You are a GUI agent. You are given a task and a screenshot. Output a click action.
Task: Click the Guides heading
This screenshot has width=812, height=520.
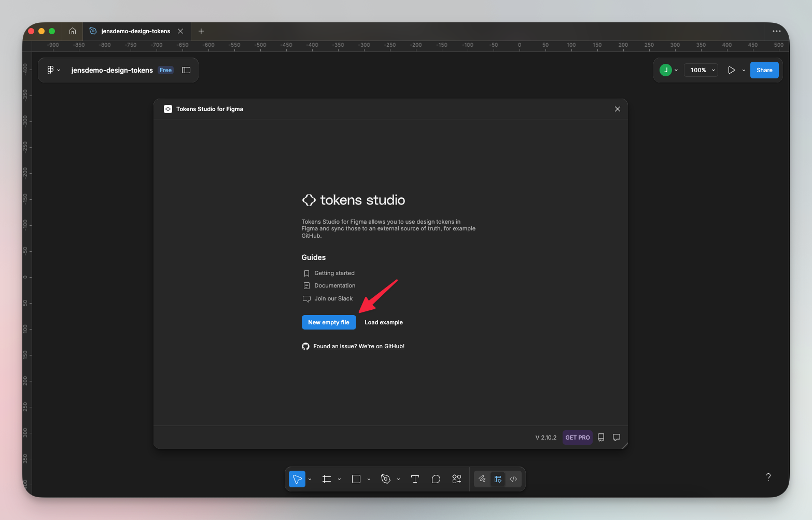tap(314, 257)
